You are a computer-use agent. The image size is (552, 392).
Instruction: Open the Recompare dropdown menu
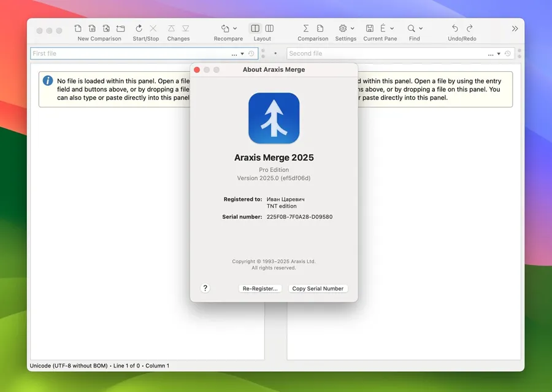pos(234,29)
